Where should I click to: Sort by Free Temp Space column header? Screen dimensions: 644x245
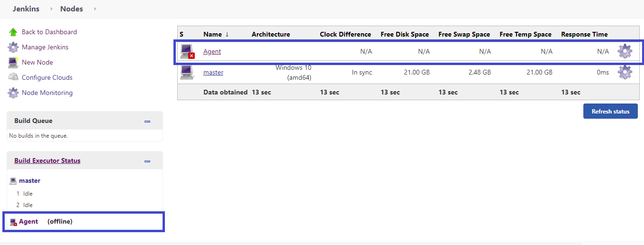(x=526, y=34)
